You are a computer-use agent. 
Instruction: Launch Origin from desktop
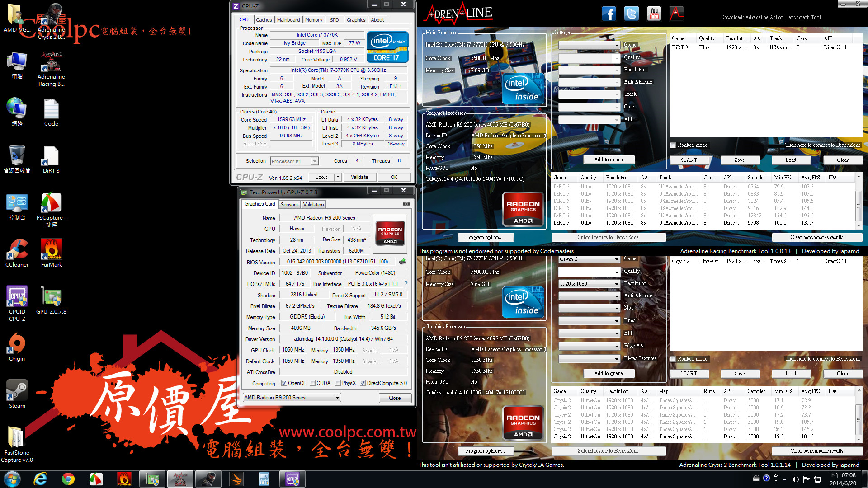click(17, 347)
